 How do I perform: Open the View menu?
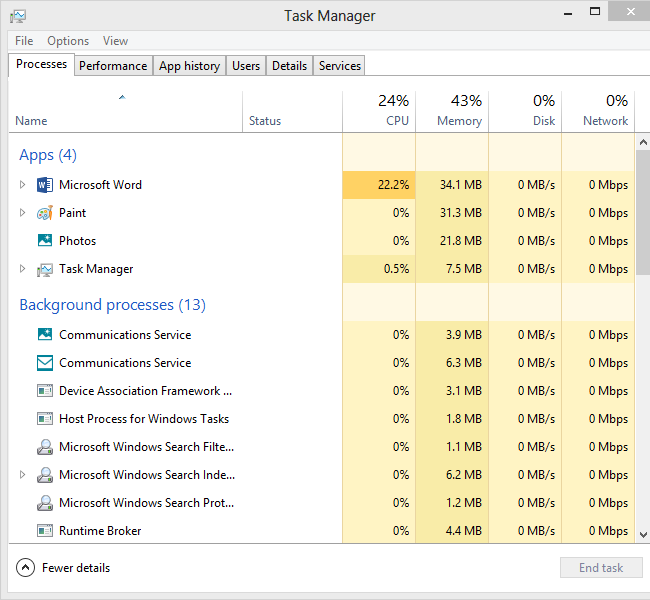pyautogui.click(x=115, y=41)
